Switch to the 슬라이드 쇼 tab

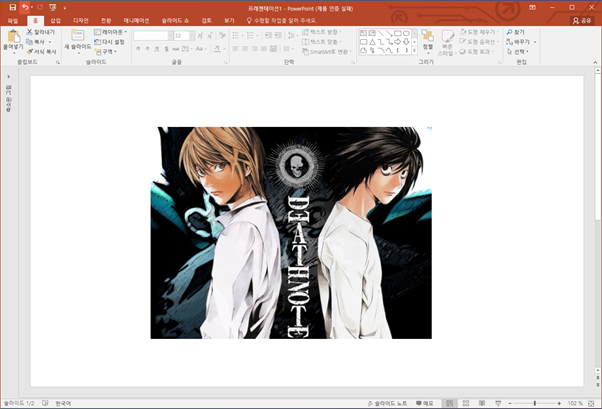tap(175, 20)
